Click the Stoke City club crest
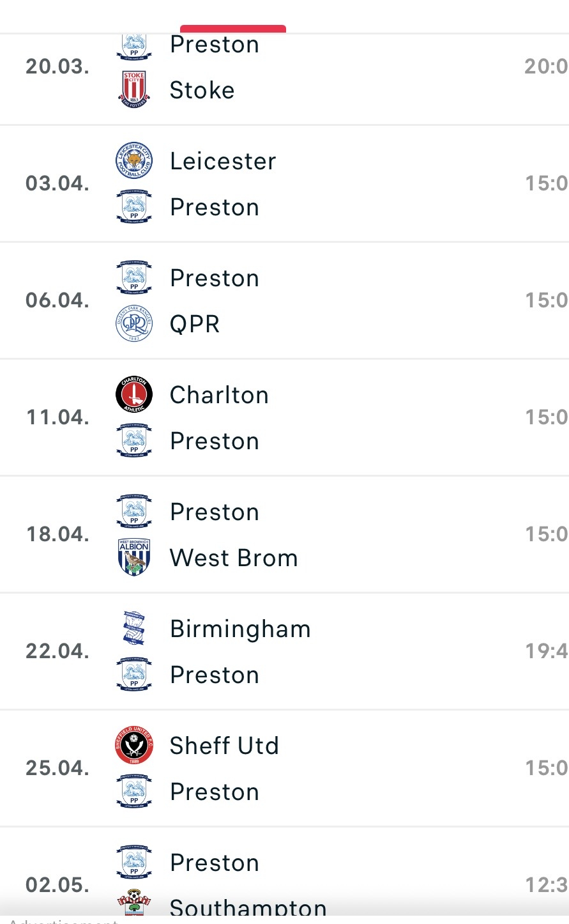The height and width of the screenshot is (924, 569). (x=134, y=89)
